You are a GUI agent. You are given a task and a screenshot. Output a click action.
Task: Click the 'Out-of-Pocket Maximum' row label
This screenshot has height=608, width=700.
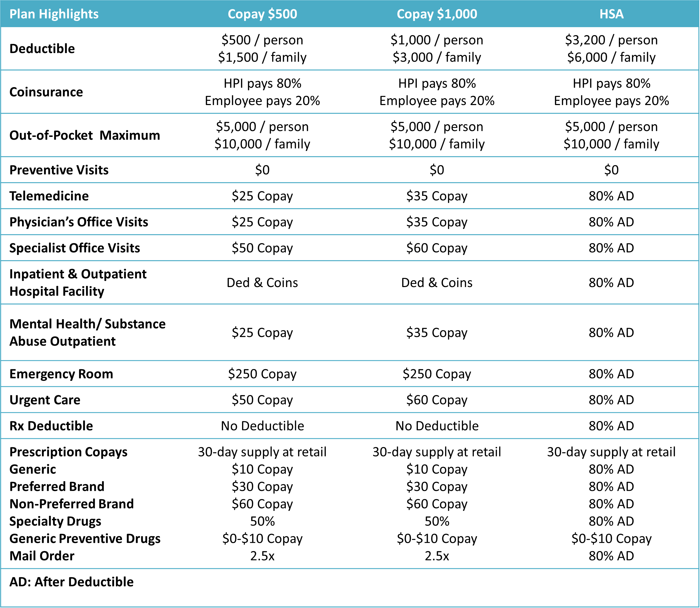click(85, 135)
